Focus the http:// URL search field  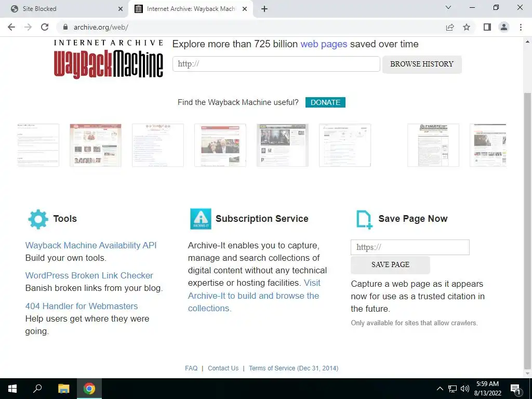276,64
